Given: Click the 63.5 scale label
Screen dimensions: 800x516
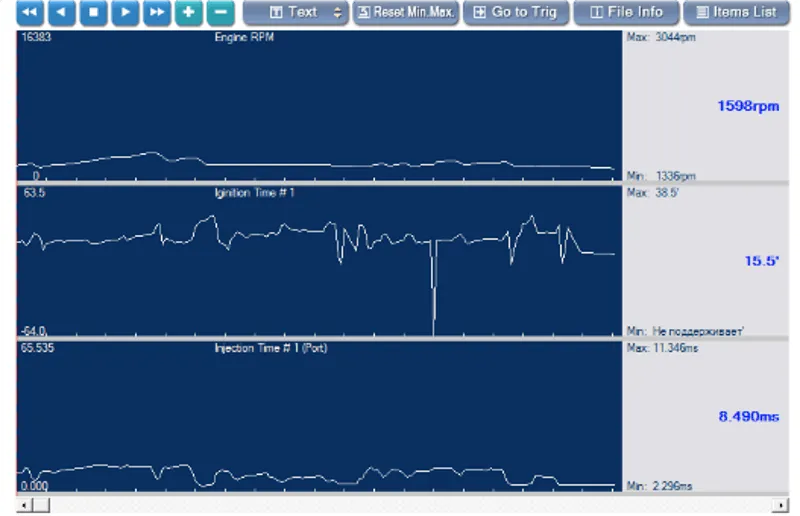Looking at the screenshot, I should (x=34, y=193).
